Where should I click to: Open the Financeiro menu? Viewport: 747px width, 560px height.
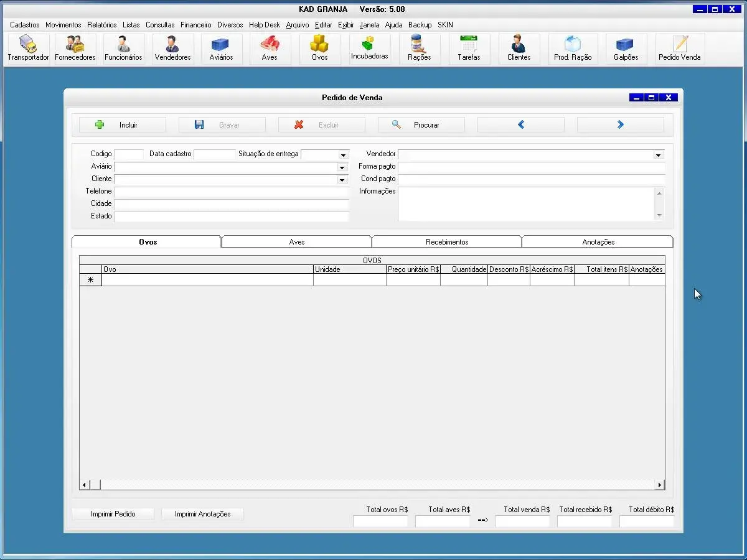pos(196,25)
